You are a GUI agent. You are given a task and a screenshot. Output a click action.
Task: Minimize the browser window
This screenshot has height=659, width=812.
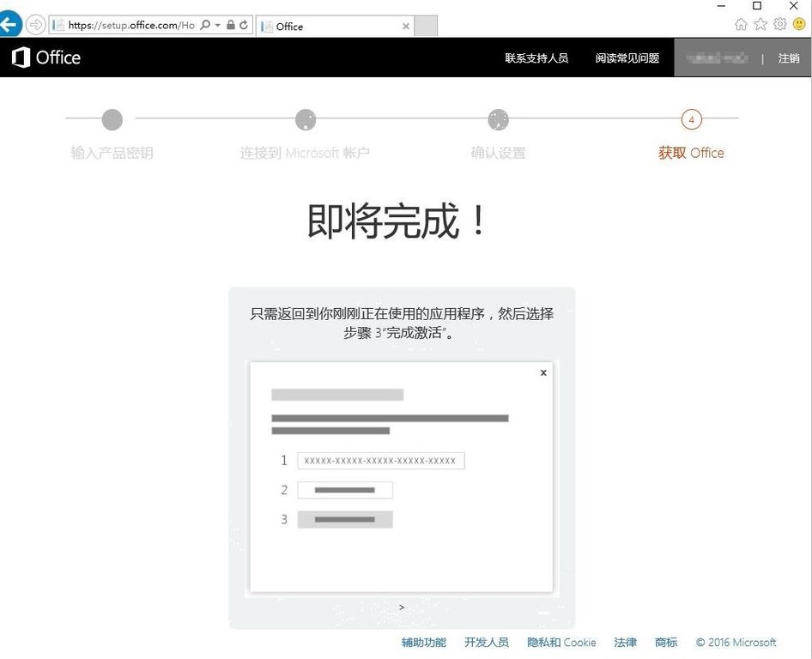[721, 6]
